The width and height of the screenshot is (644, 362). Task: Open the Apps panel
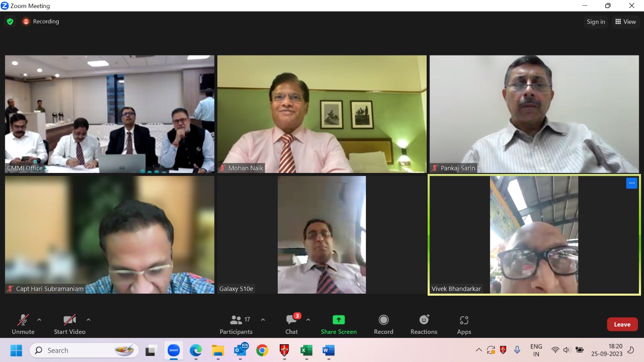(x=464, y=324)
